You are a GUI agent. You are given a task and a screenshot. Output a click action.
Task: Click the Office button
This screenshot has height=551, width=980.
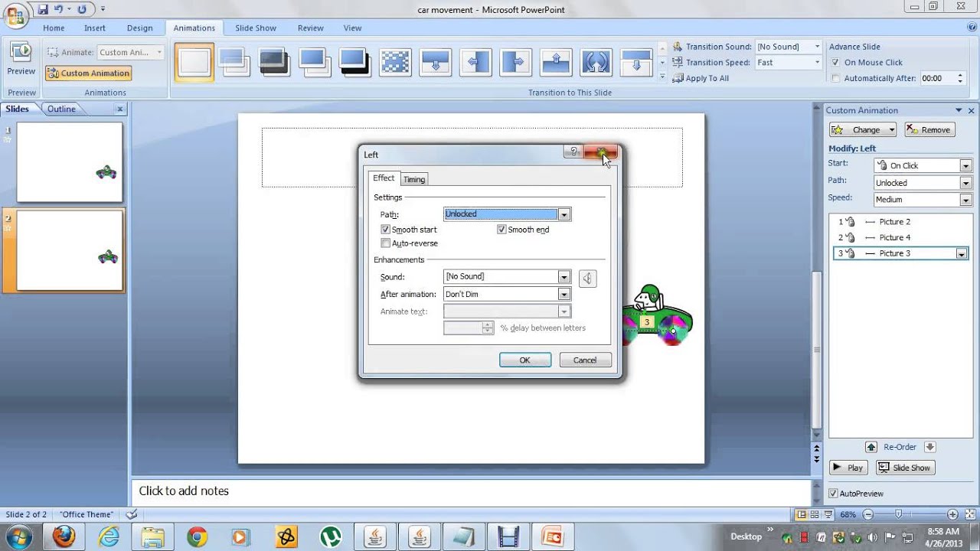pos(15,15)
